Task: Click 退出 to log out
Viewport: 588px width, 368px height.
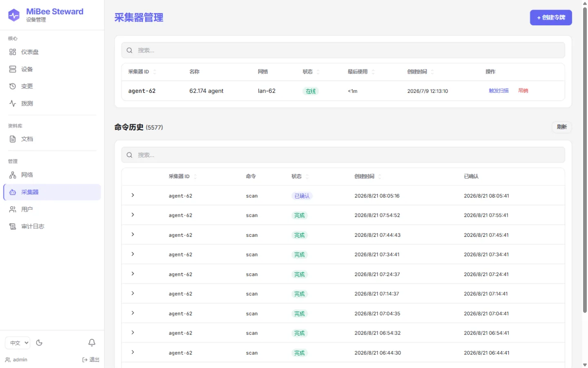Action: point(91,360)
